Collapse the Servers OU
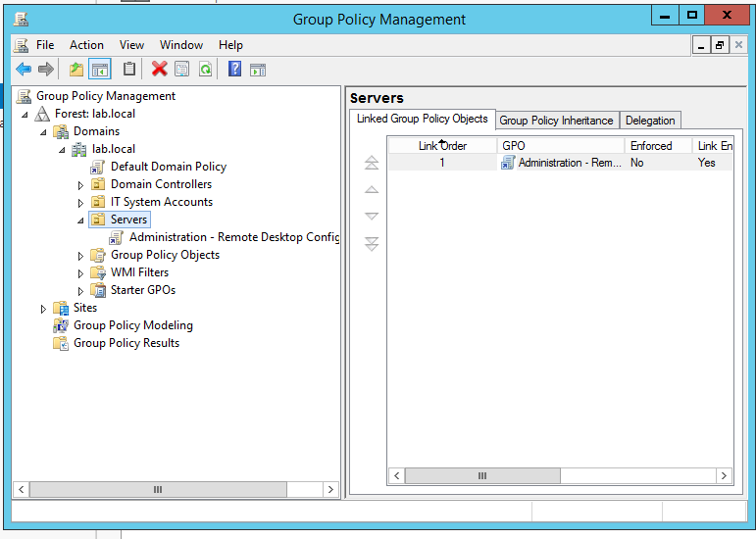Screen dimensions: 756x539 (x=80, y=220)
